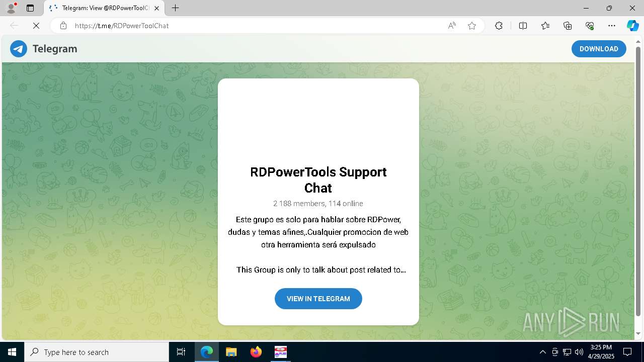Activate Read aloud icon
Image resolution: width=644 pixels, height=362 pixels.
coord(452,26)
